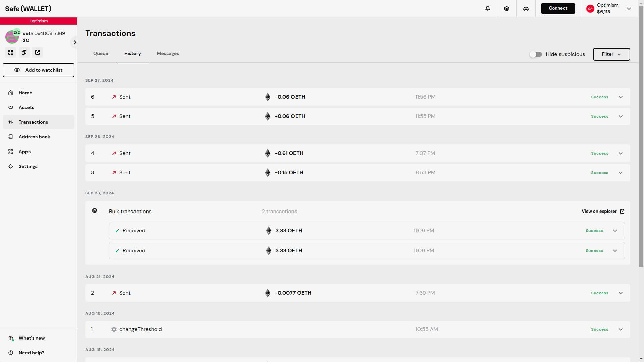Select the History tab
Viewport: 644px width, 362px height.
pos(132,54)
